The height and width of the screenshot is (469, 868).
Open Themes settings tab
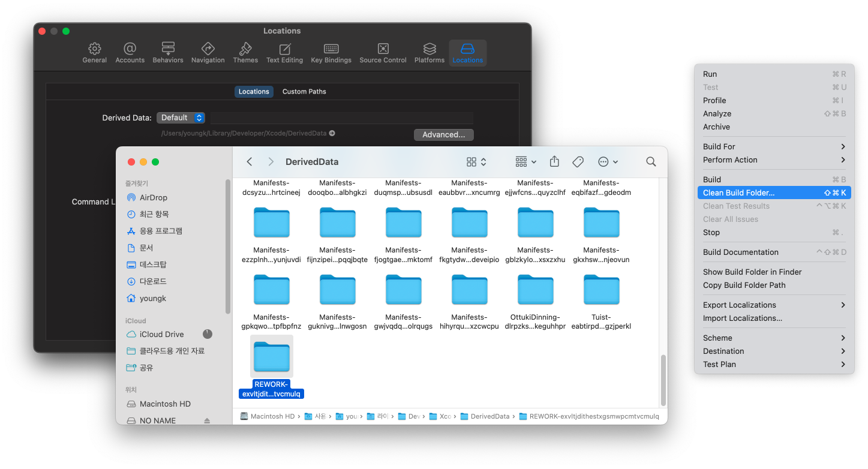tap(245, 53)
